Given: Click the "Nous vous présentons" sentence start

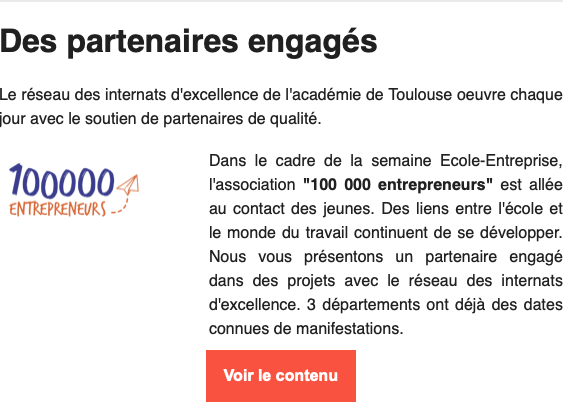Looking at the screenshot, I should point(296,257).
